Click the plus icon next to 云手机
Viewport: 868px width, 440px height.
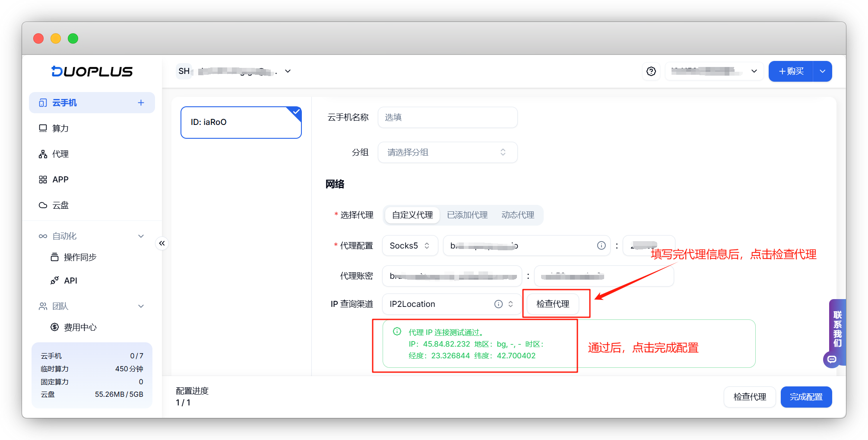(141, 103)
